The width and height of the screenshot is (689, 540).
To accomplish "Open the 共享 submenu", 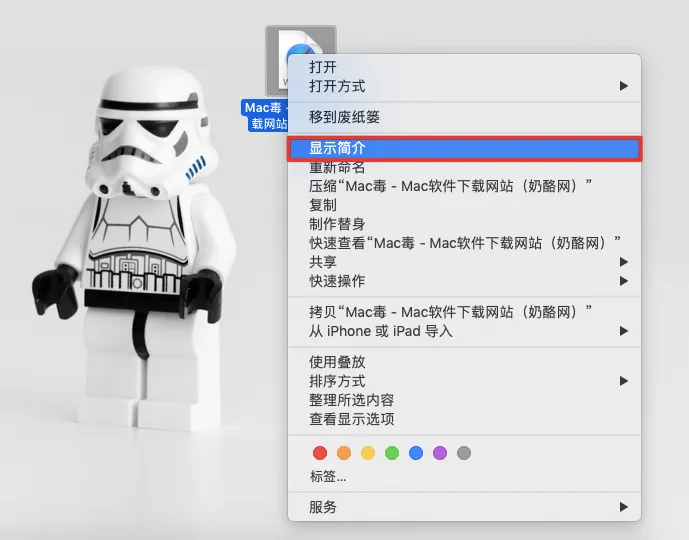I will [464, 262].
